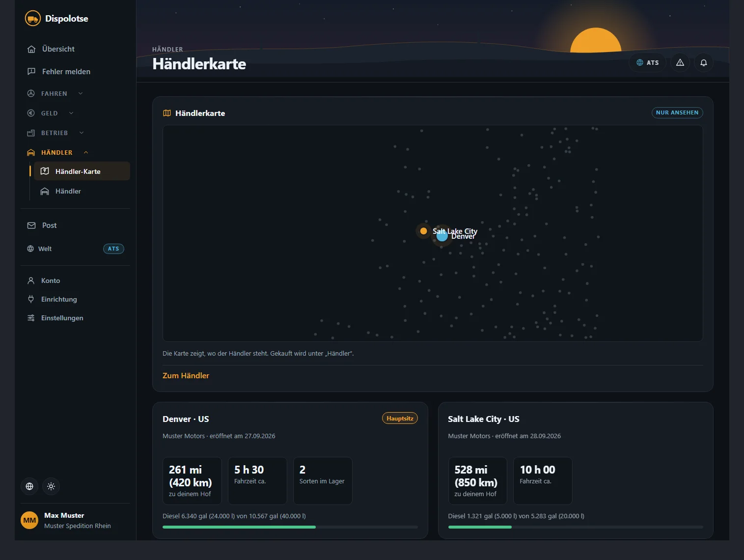Click the Salt Lake City diesel progress bar

576,527
